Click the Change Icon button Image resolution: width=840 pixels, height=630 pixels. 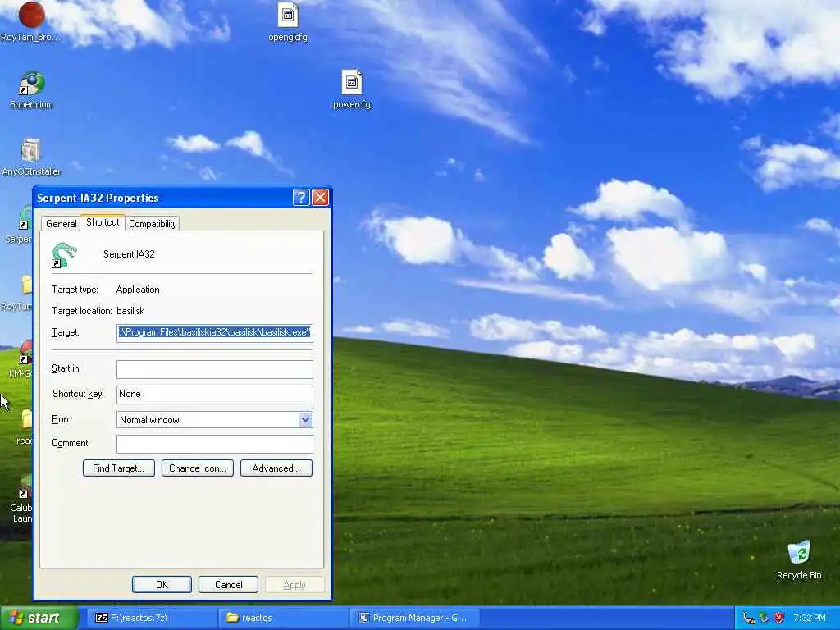(197, 468)
